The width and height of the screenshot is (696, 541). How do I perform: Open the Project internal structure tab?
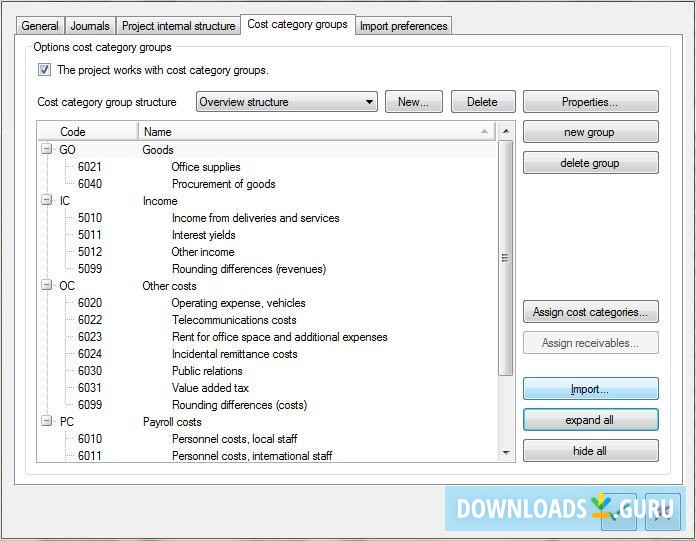point(178,26)
